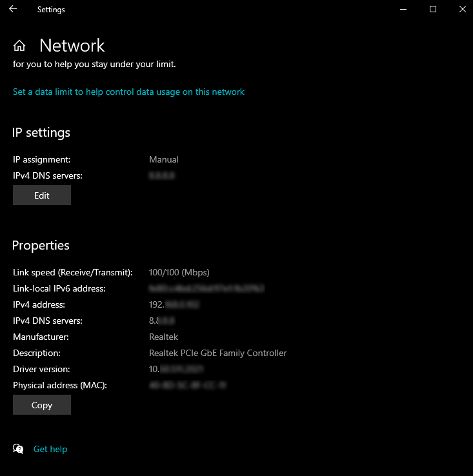Open the 'Set a data limit' link
This screenshot has width=473, height=476.
coord(128,92)
